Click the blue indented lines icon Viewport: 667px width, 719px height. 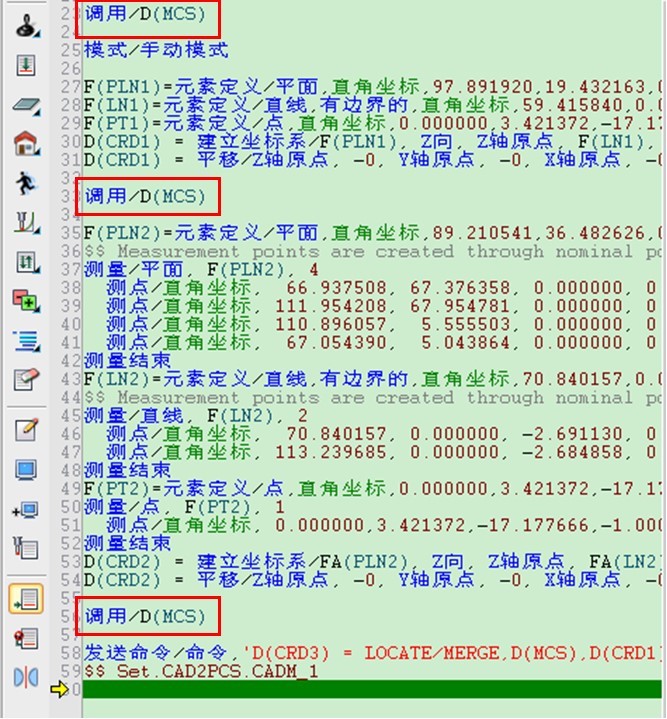25,340
